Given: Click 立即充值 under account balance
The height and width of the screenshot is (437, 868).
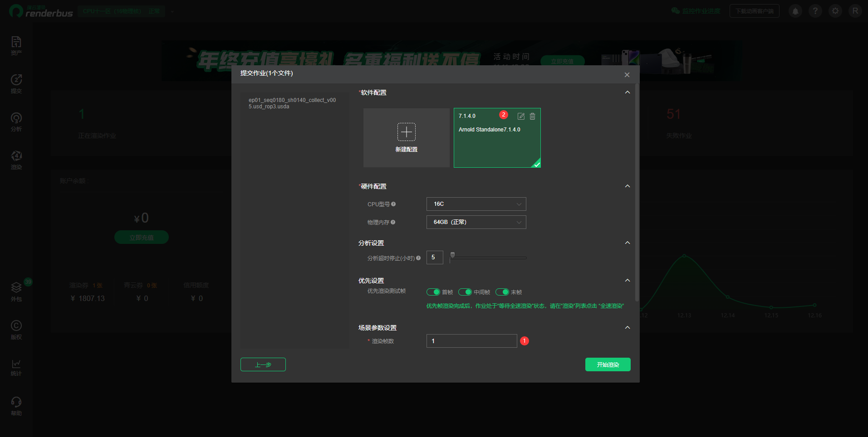Looking at the screenshot, I should coord(142,237).
